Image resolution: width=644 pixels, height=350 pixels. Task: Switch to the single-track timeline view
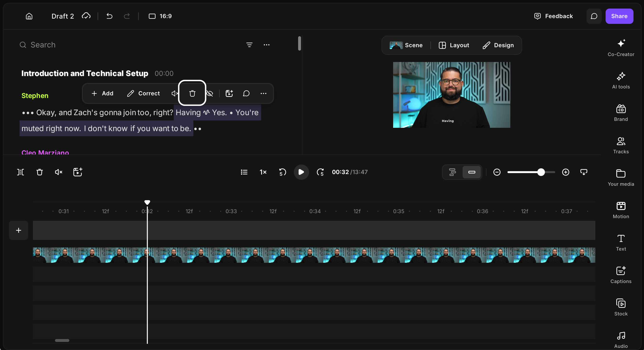point(471,172)
